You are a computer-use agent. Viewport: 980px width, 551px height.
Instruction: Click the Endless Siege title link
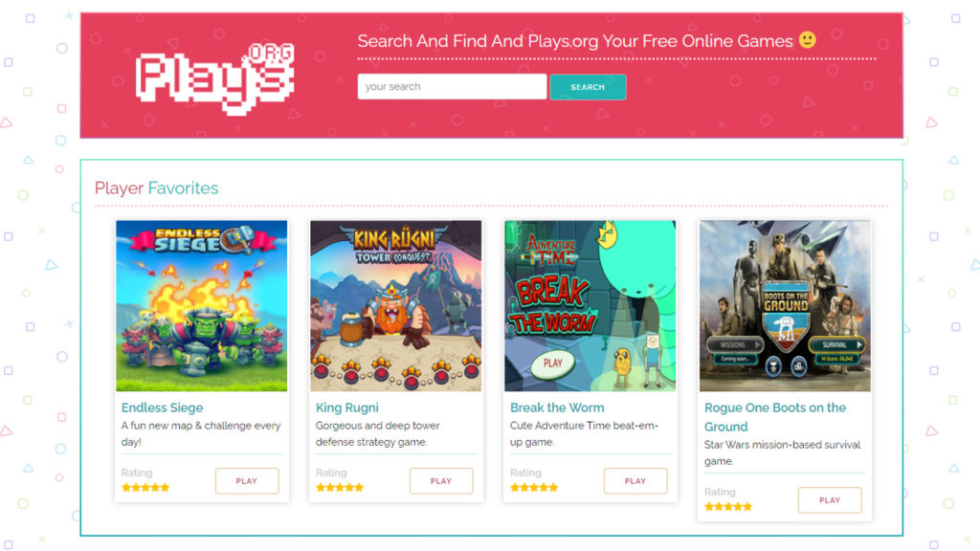click(162, 408)
